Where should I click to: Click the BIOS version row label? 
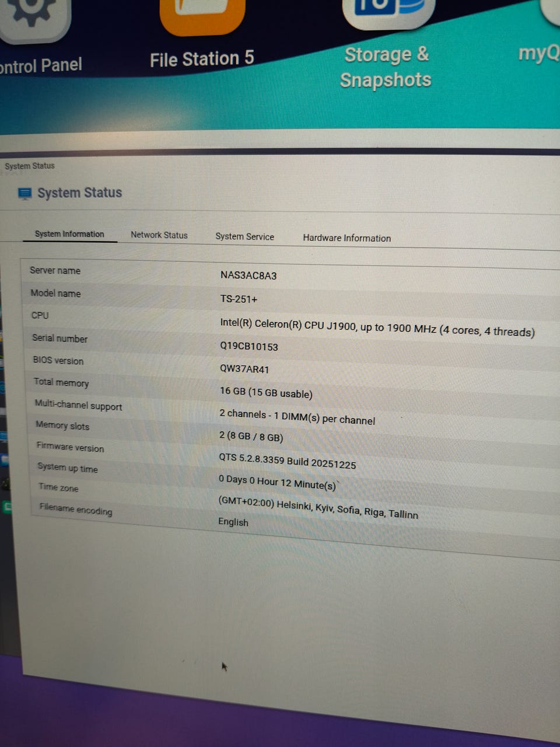[58, 360]
